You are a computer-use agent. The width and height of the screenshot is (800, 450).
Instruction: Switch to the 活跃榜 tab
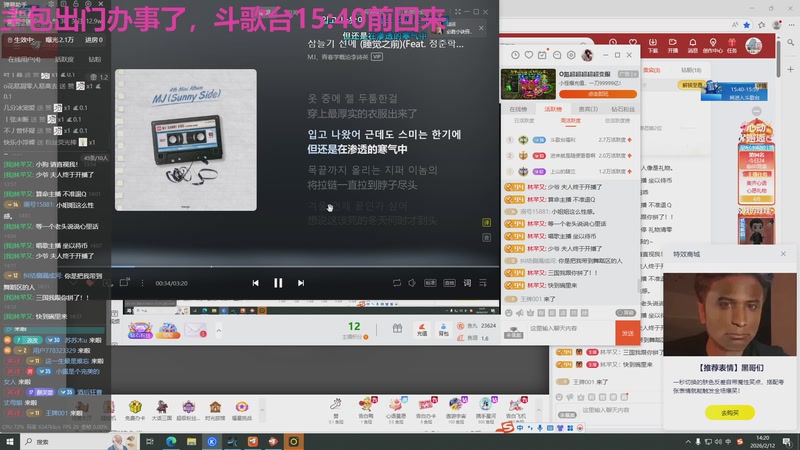(553, 109)
